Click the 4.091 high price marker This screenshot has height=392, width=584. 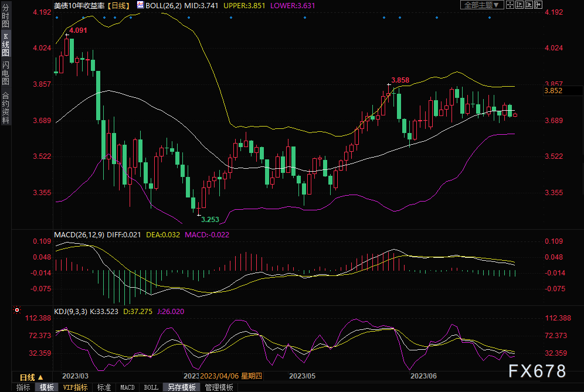coord(78,30)
